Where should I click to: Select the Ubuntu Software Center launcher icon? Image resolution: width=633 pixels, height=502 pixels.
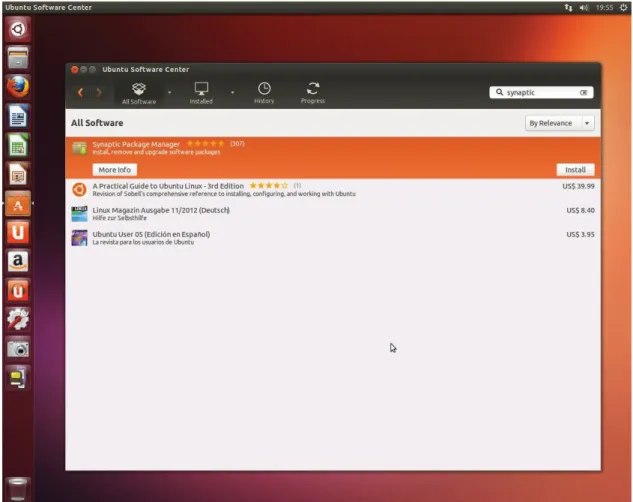point(18,204)
